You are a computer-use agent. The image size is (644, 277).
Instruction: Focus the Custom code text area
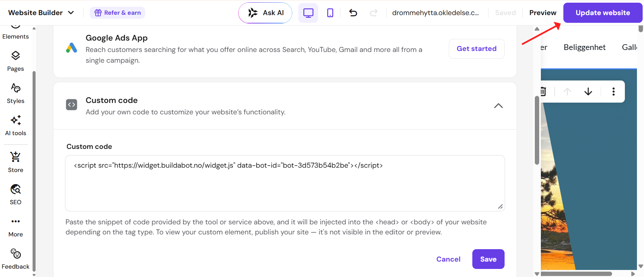(285, 183)
